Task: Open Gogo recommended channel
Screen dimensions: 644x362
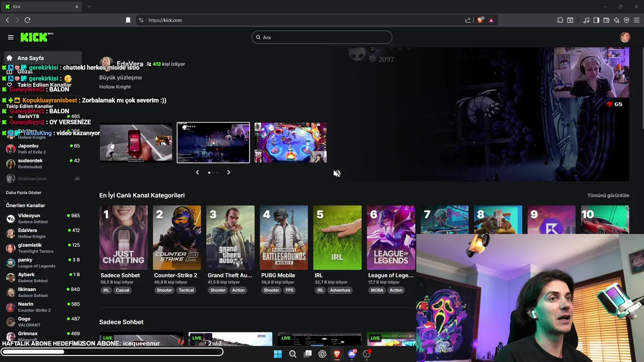Action: pos(42,322)
